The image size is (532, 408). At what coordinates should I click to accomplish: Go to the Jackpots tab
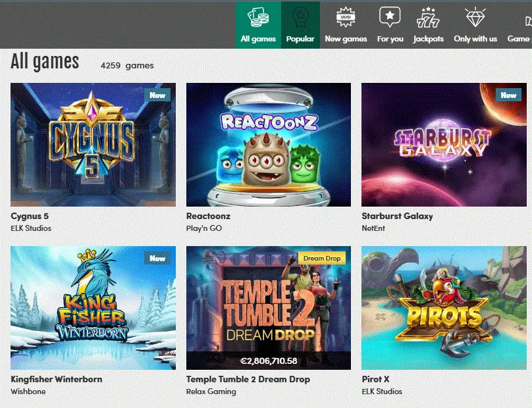click(428, 25)
